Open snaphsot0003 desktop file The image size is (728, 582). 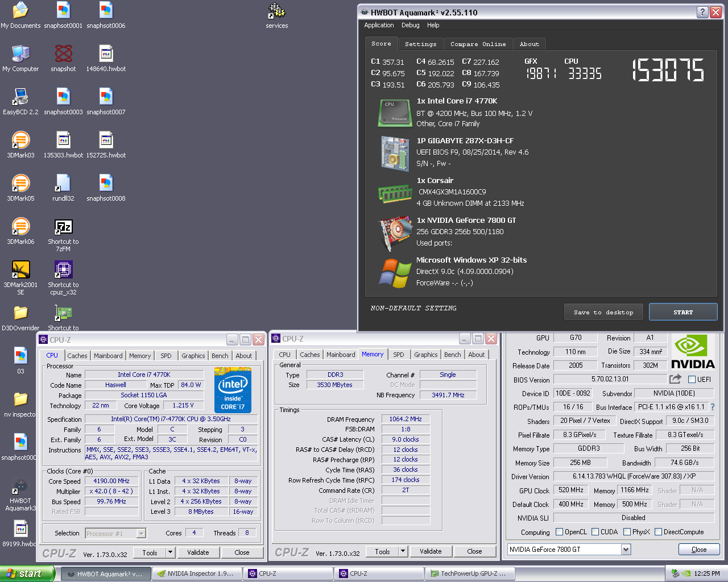pos(63,102)
